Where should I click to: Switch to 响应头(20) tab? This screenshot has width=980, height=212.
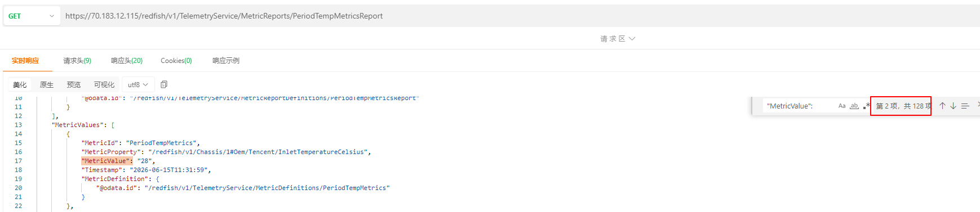127,61
